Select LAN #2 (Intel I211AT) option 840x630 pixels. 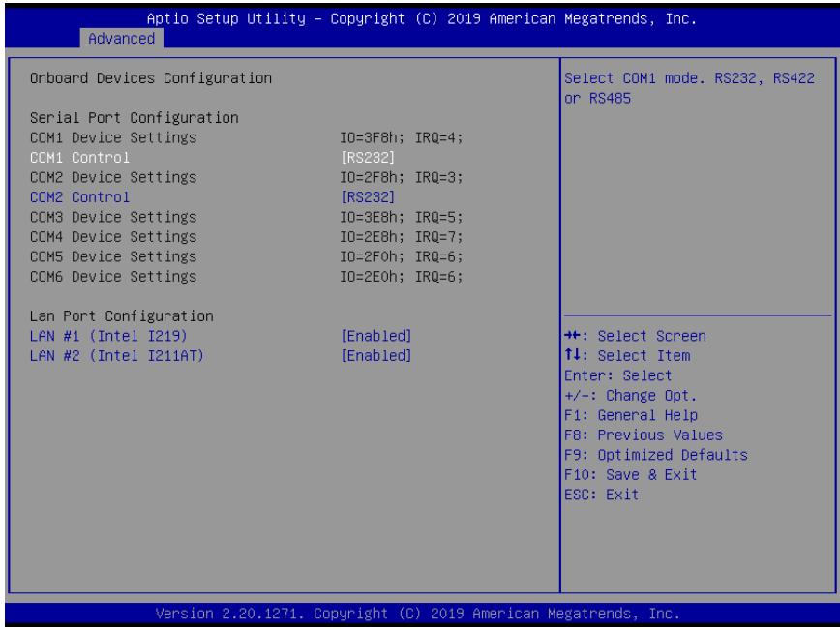tap(117, 356)
